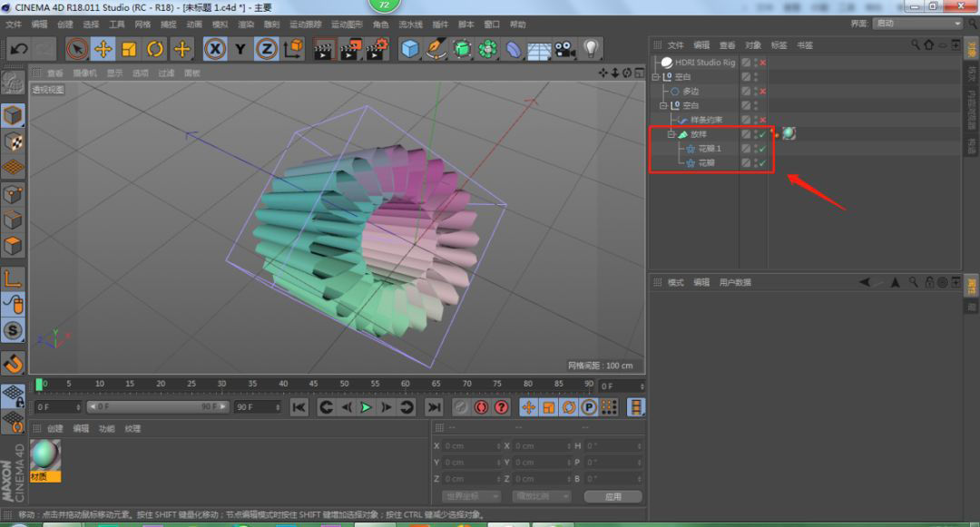Select HDRI Studio Rig object

point(705,63)
